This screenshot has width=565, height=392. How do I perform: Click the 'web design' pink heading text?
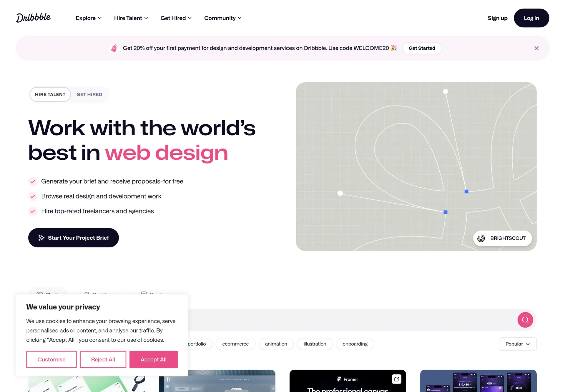167,153
